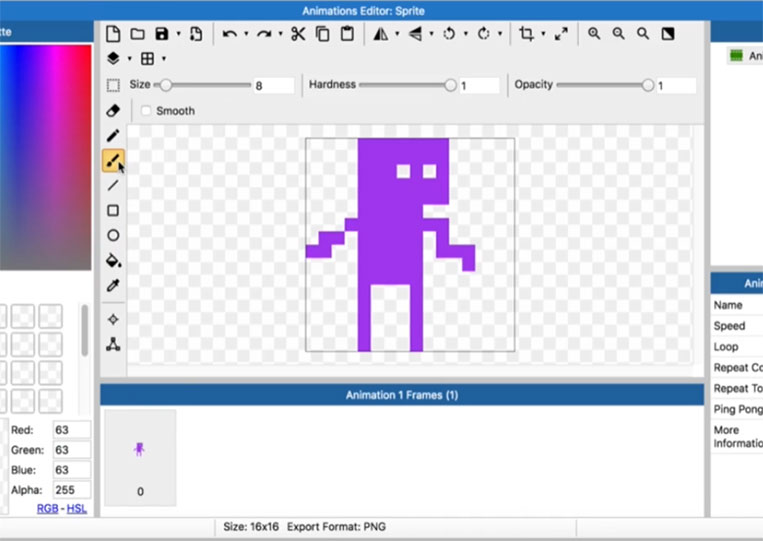Undo the last action
Screen dimensions: 763x541
230,34
